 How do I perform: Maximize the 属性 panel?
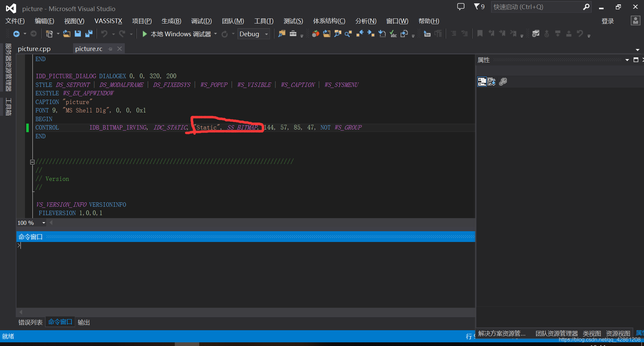coord(636,60)
